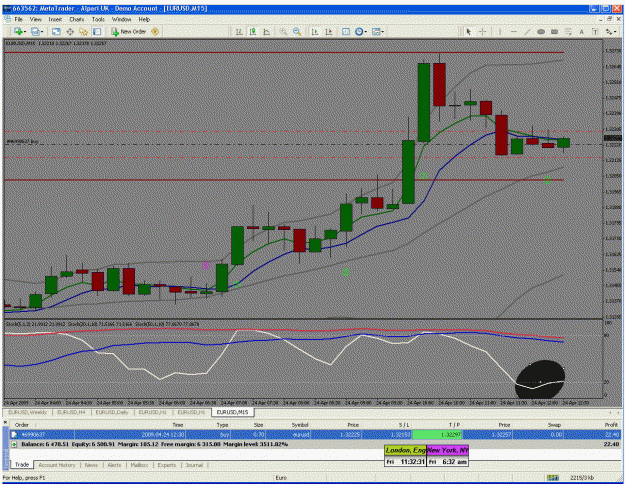Click the connection status bars indicator

coord(552,477)
